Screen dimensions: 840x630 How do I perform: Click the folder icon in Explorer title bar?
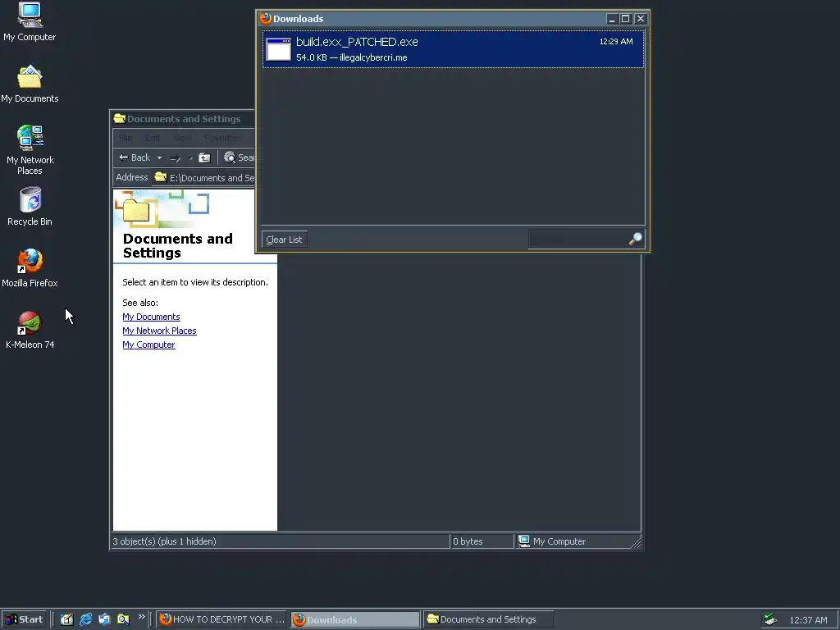click(x=120, y=118)
